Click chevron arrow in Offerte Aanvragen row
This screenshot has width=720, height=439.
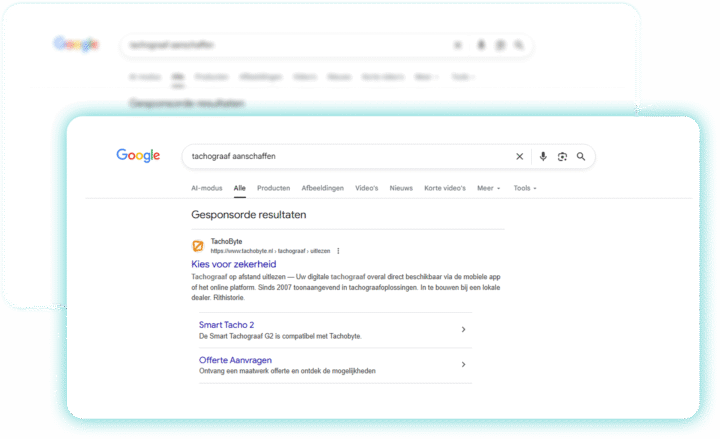tap(463, 365)
